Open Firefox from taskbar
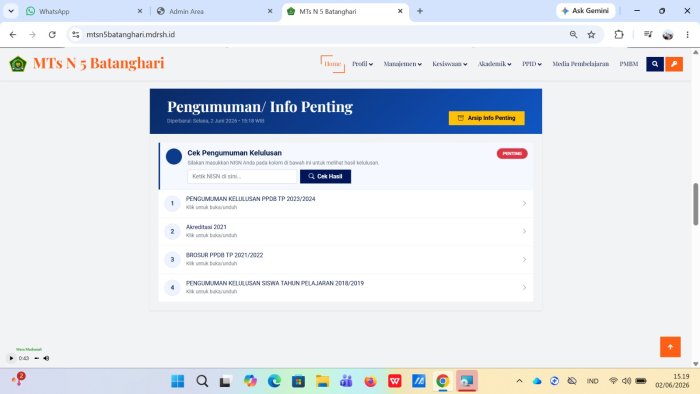This screenshot has width=700, height=394. (x=370, y=381)
